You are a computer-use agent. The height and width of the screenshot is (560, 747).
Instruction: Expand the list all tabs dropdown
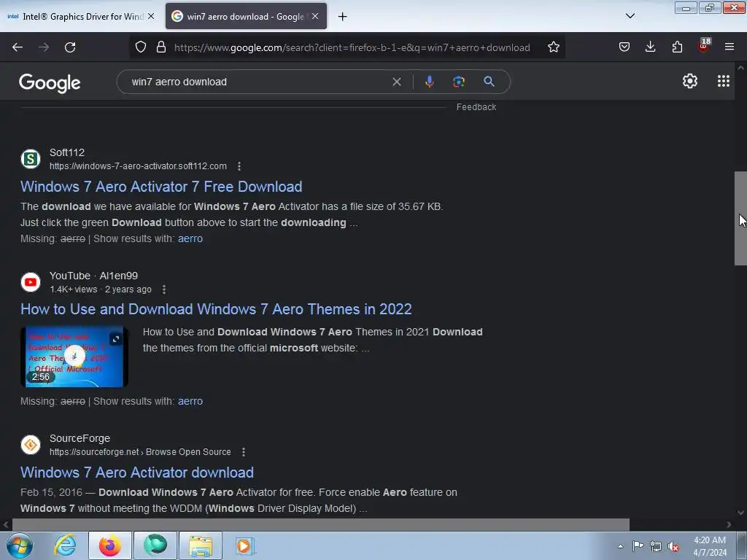tap(630, 16)
